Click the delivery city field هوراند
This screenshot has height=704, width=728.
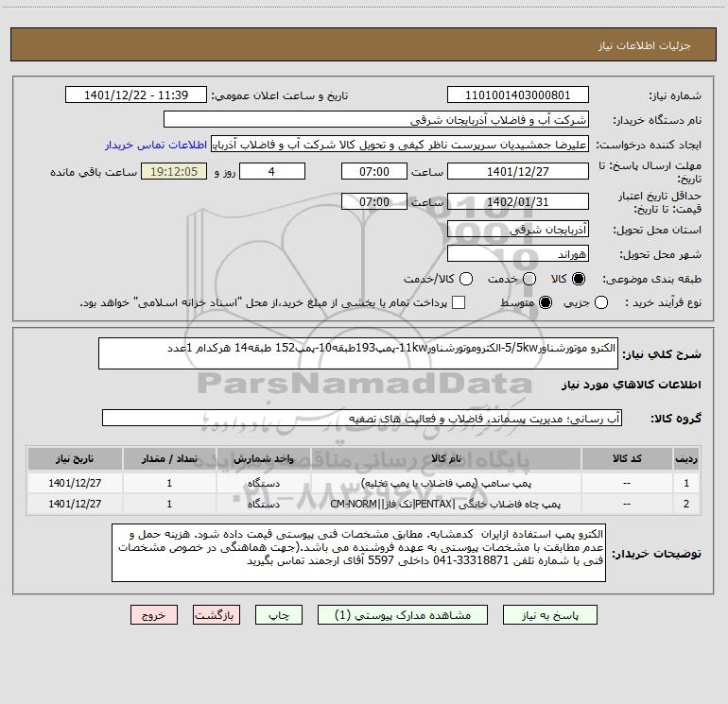point(518,253)
